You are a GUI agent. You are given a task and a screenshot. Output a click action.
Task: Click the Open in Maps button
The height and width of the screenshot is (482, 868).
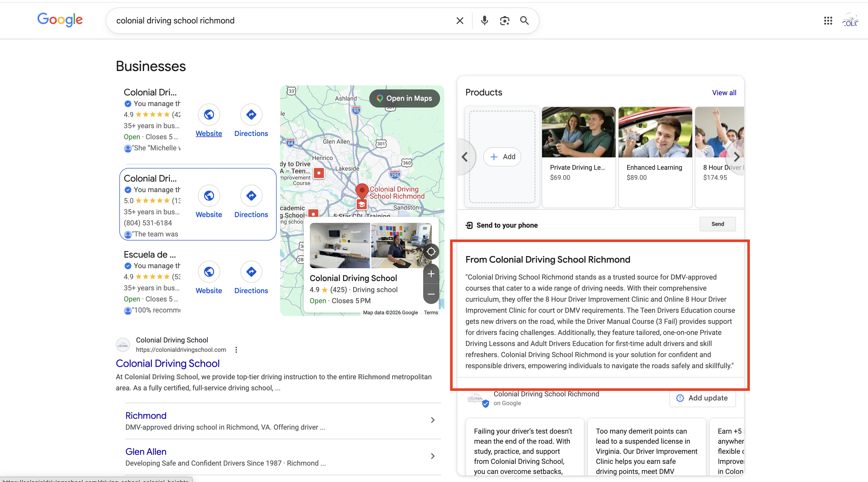pyautogui.click(x=404, y=98)
